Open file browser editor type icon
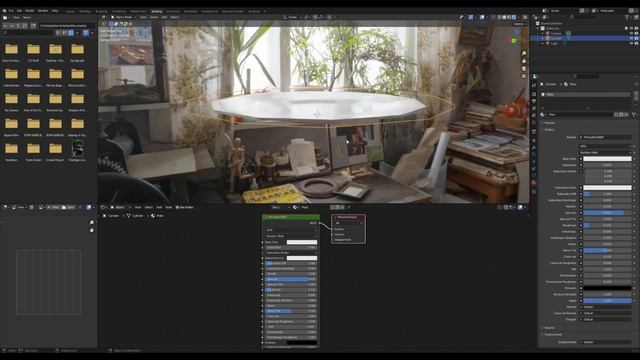The width and height of the screenshot is (640, 360). tap(5, 18)
